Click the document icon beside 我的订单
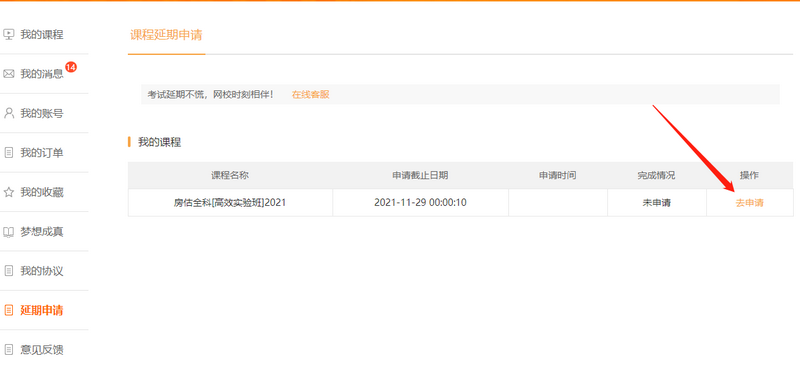The height and width of the screenshot is (369, 800). tap(8, 153)
